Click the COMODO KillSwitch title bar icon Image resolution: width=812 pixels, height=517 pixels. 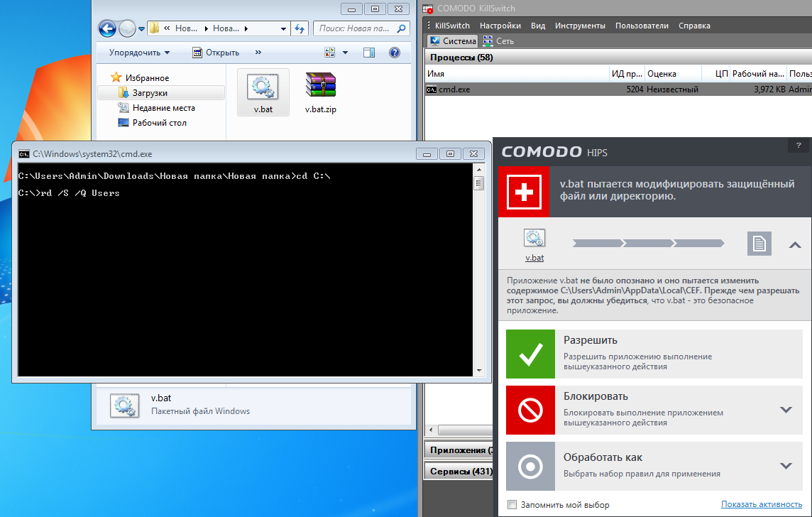coord(428,9)
